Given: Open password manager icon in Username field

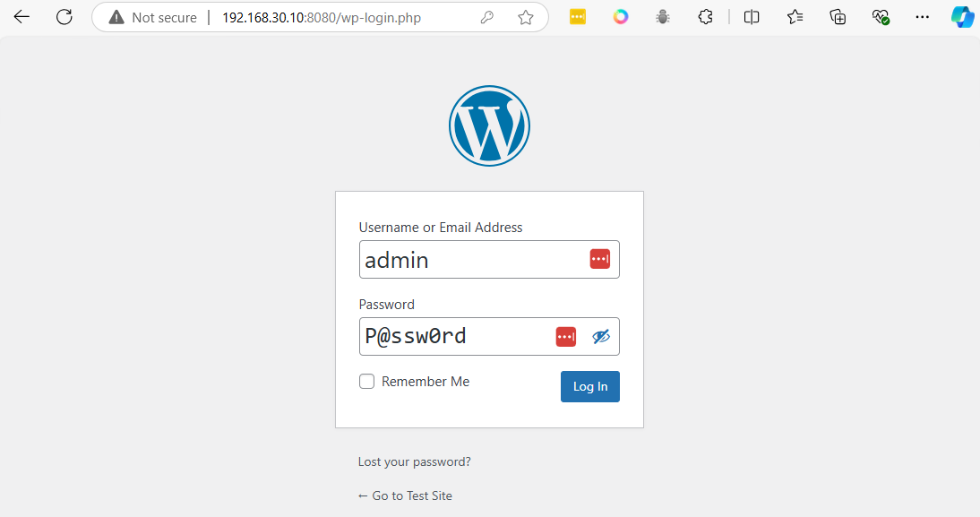Looking at the screenshot, I should tap(599, 260).
